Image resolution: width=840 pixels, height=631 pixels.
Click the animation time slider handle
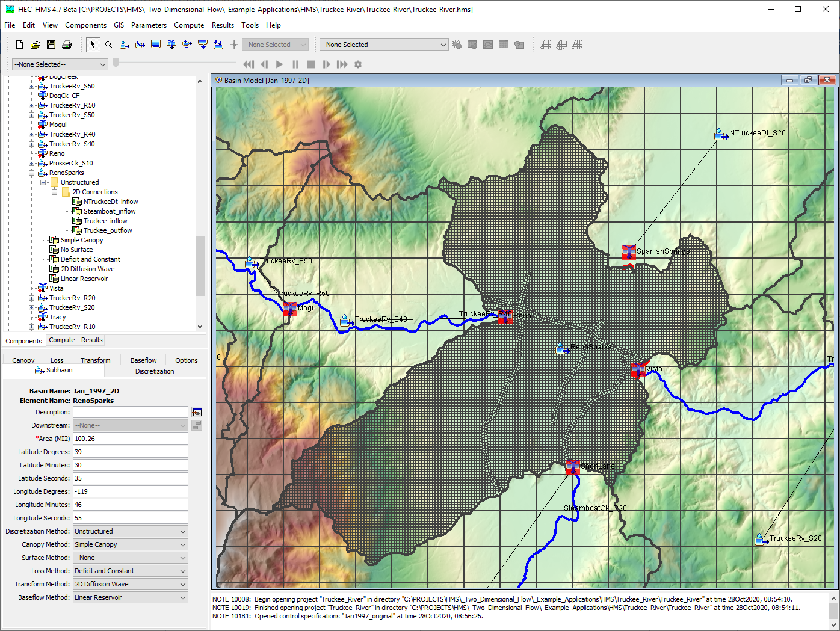click(116, 63)
